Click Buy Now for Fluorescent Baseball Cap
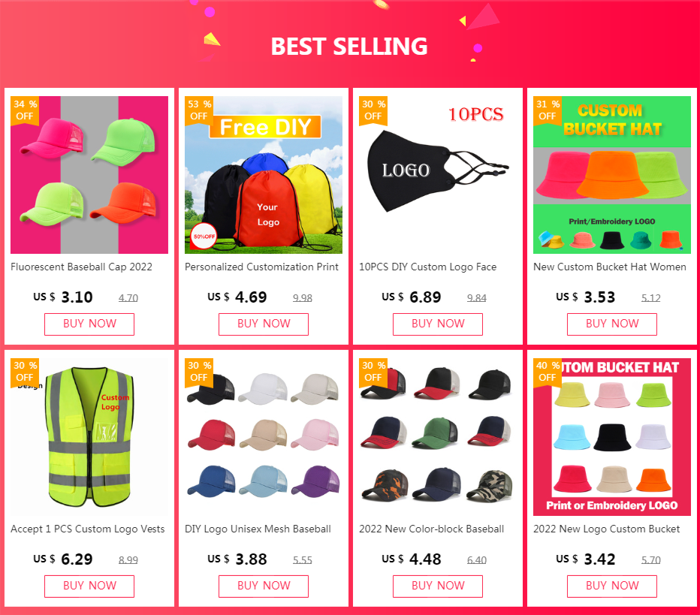Screen dimensions: 700x615 89,324
